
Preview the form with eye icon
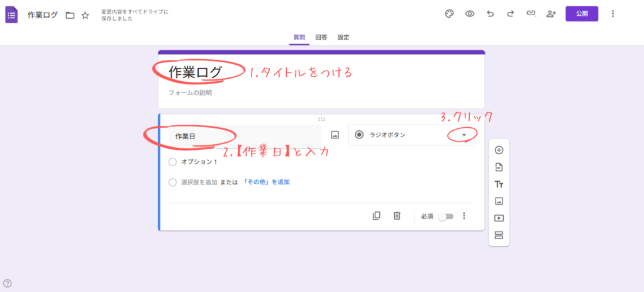(470, 14)
